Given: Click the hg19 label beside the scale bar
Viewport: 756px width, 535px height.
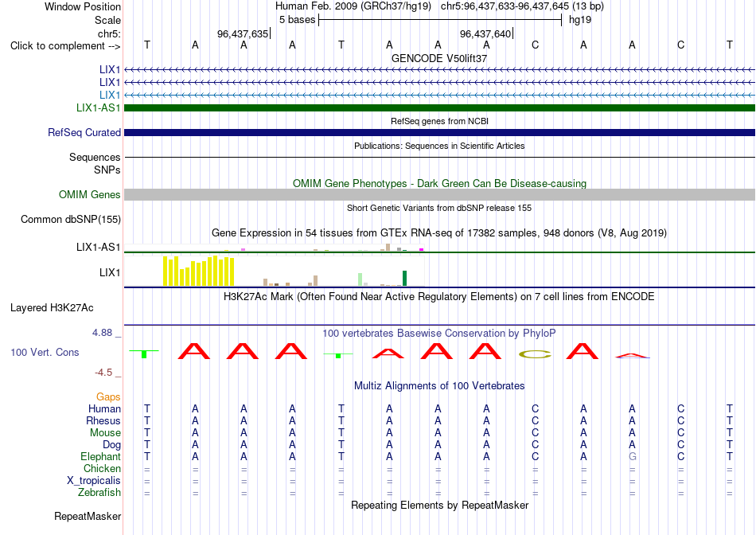Looking at the screenshot, I should pyautogui.click(x=580, y=20).
